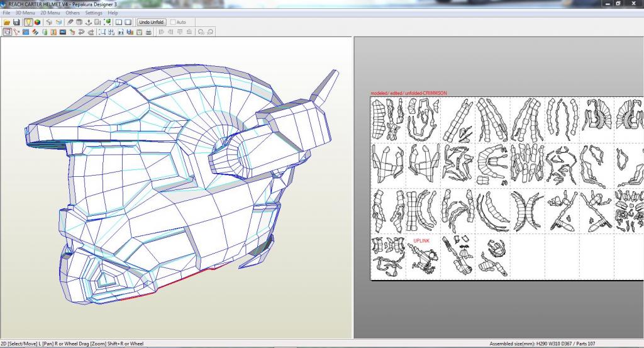Click the gray left-curved arrow icon
Screen dimensions: 644x348
pyautogui.click(x=81, y=31)
